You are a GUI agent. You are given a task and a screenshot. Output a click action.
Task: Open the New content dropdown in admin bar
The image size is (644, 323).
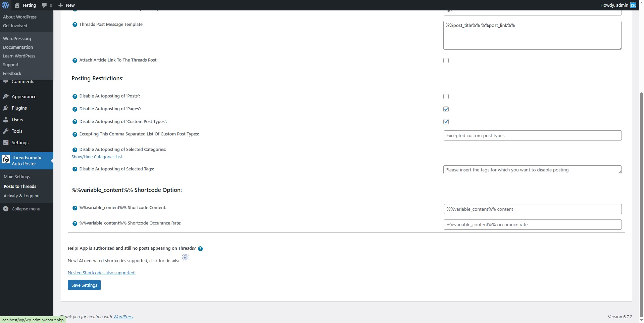(66, 5)
